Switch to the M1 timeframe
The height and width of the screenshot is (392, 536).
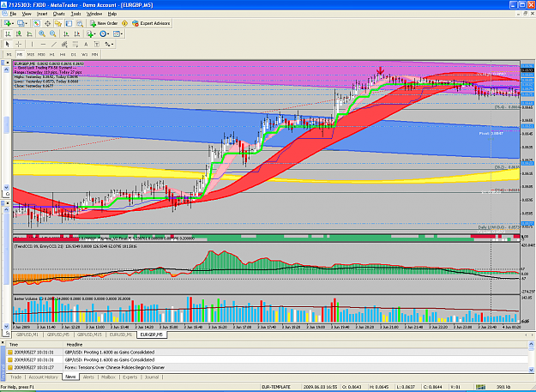point(9,54)
